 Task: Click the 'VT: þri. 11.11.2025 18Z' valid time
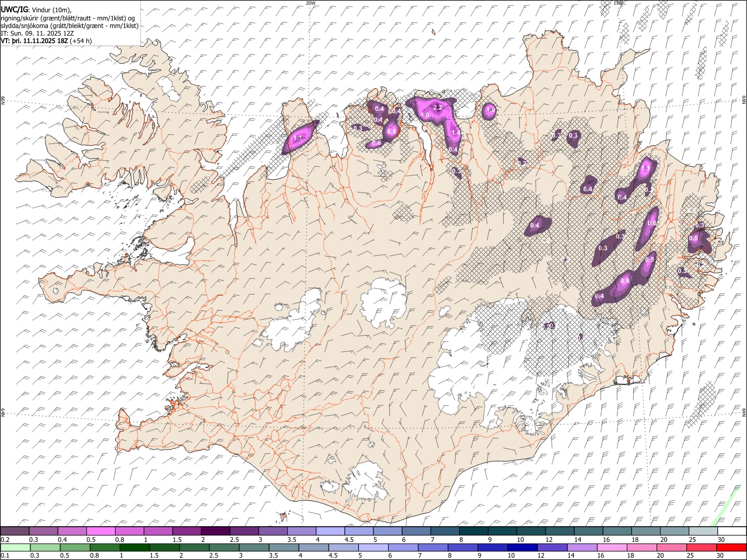pos(34,41)
